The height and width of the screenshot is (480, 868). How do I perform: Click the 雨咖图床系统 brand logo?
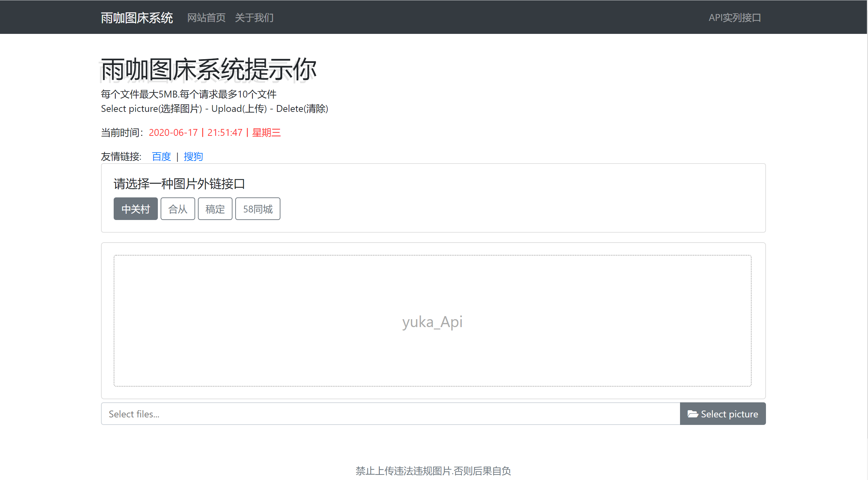point(137,18)
